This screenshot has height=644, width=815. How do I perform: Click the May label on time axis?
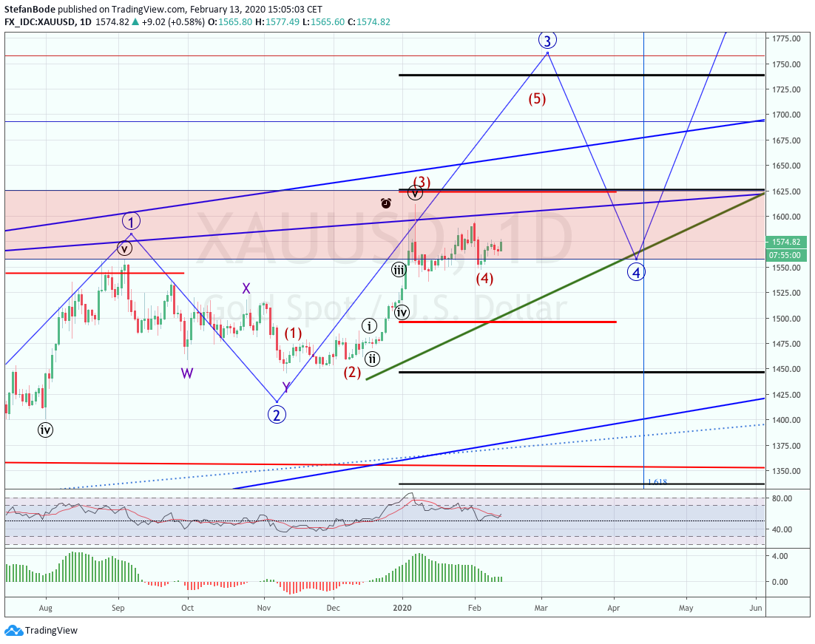click(686, 608)
